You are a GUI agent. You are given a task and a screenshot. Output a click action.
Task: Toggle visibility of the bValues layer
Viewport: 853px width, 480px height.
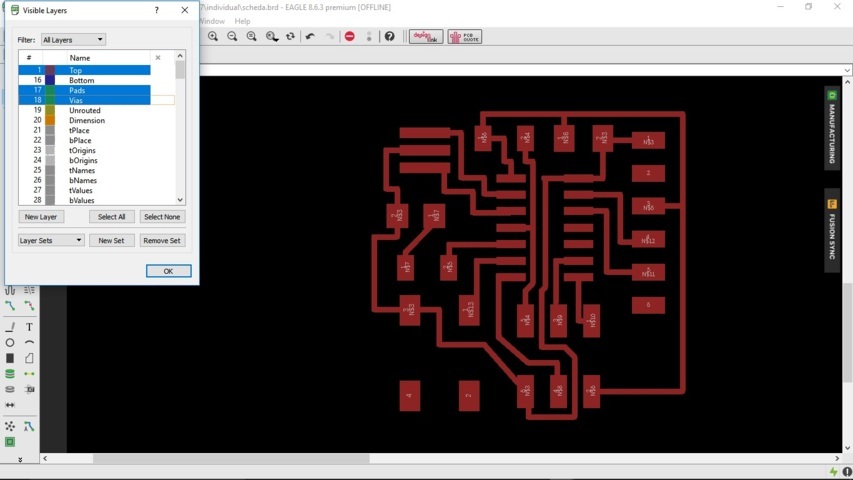pyautogui.click(x=84, y=200)
